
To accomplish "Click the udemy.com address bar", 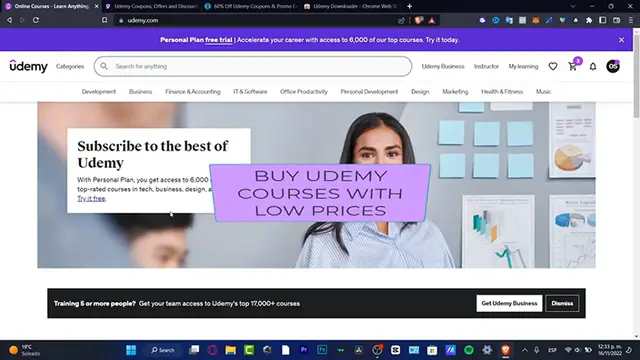I will pos(253,20).
